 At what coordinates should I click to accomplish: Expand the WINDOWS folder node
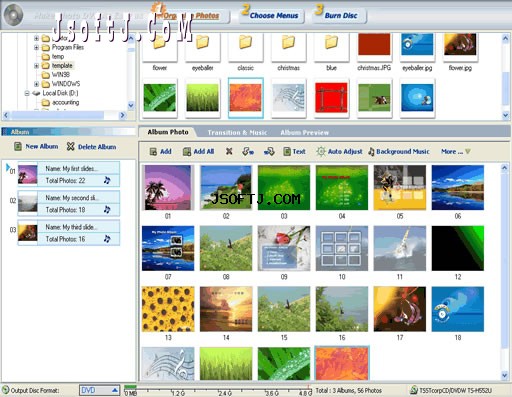pyautogui.click(x=36, y=84)
